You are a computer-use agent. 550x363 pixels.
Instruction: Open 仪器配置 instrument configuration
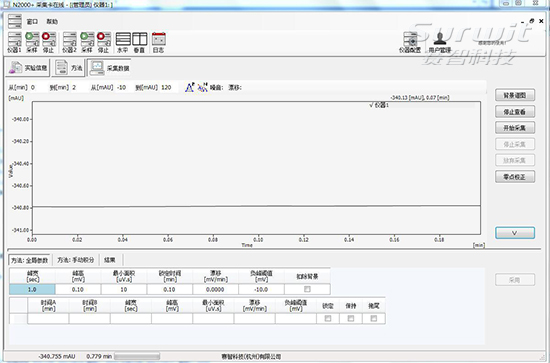click(410, 42)
